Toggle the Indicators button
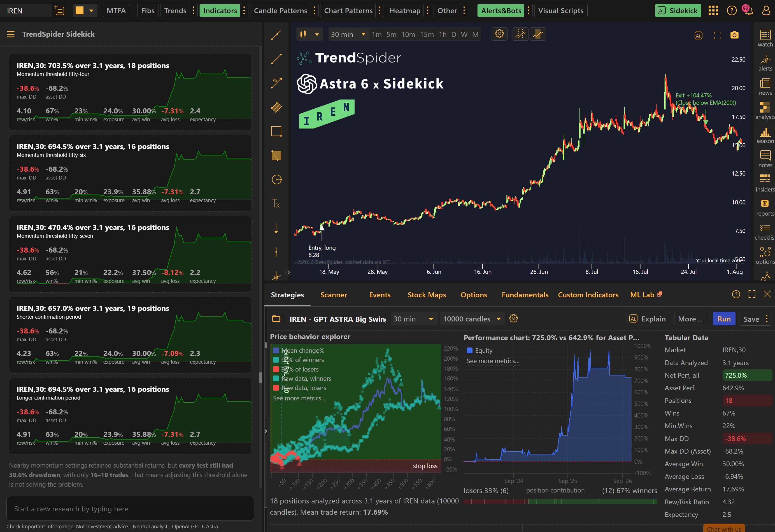The height and width of the screenshot is (532, 775). coord(220,11)
